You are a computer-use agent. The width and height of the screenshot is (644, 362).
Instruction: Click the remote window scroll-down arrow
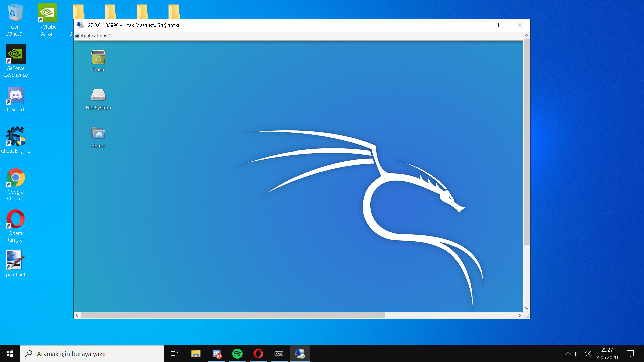[527, 308]
